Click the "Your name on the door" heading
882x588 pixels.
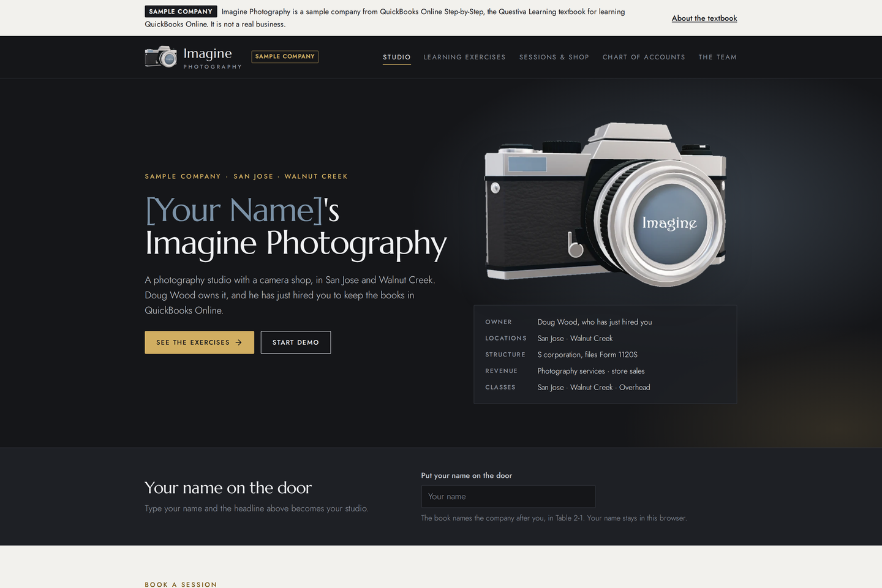point(228,488)
